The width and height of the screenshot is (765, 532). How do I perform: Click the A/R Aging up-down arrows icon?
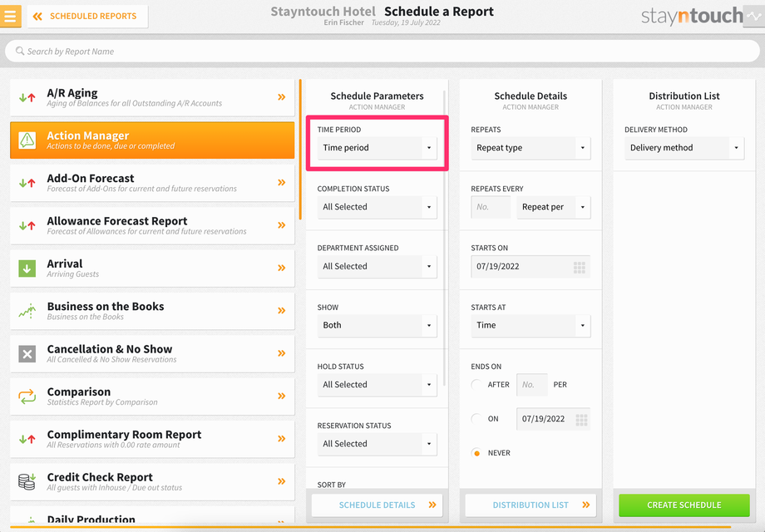(27, 97)
